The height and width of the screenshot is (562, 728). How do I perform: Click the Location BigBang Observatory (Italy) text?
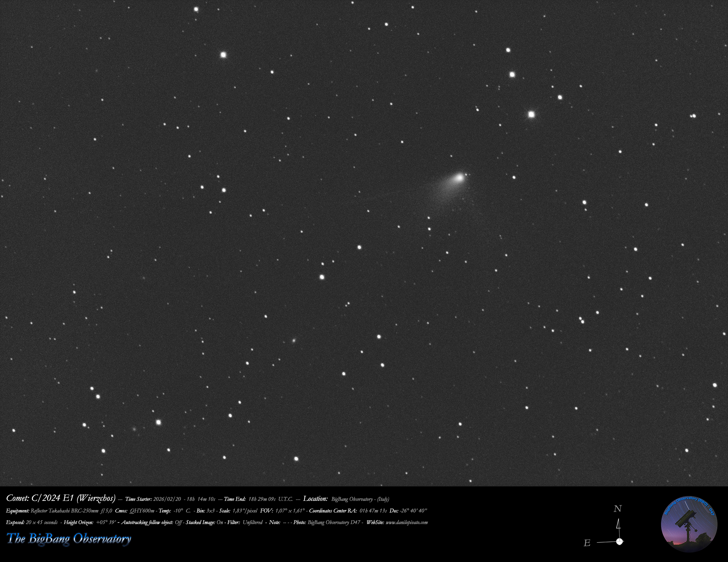[360, 499]
